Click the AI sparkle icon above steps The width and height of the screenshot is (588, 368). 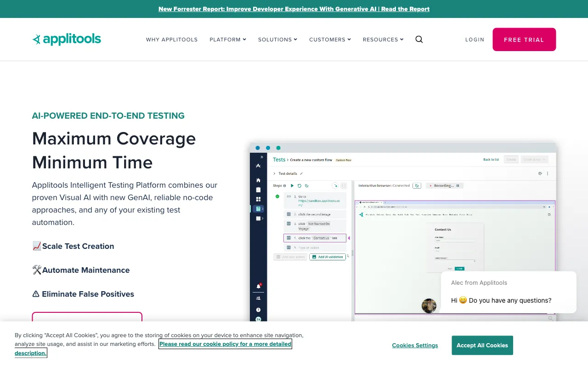pyautogui.click(x=335, y=186)
